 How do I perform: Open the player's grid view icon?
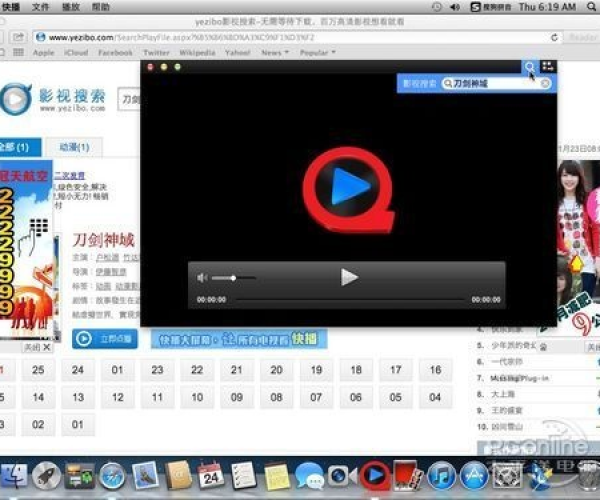[x=547, y=67]
